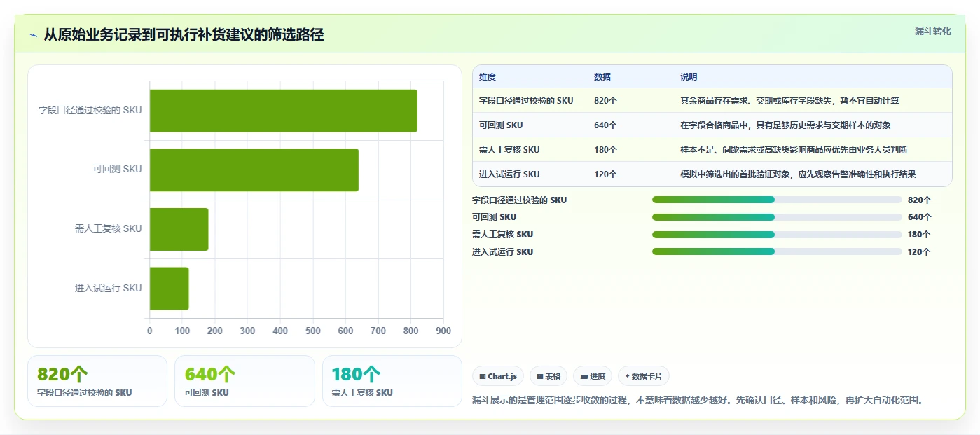This screenshot has height=435, width=980.
Task: Click the 640个 table cell
Action: click(x=605, y=125)
